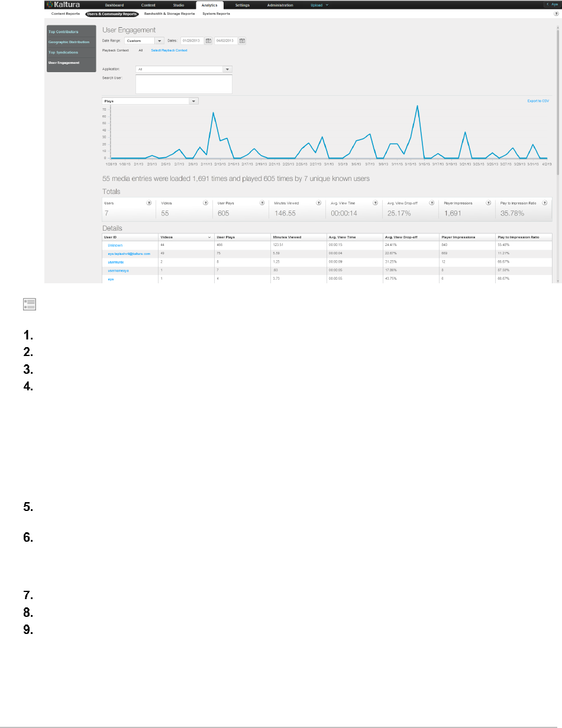The height and width of the screenshot is (728, 562).
Task: Open the Studio tab
Action: [179, 5]
